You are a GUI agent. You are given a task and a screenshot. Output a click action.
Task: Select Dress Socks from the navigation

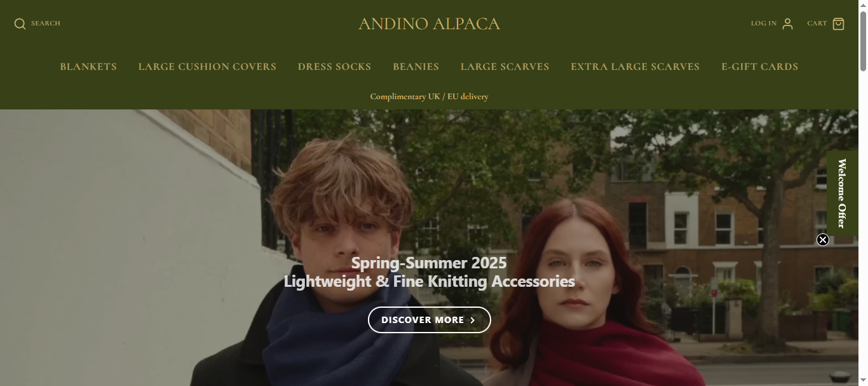[334, 67]
